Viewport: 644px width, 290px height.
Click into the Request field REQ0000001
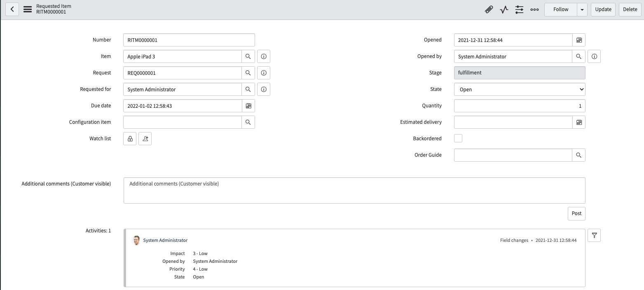[183, 73]
